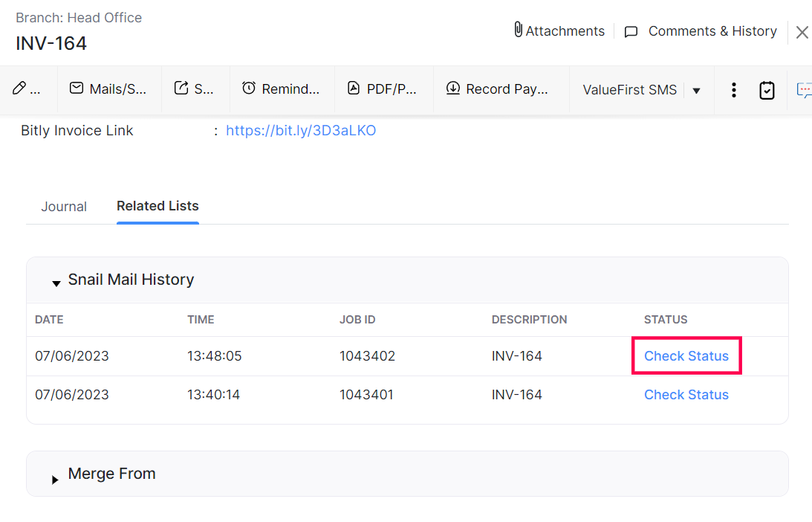This screenshot has width=812, height=522.
Task: Click Record Payment in the toolbar
Action: coord(498,89)
